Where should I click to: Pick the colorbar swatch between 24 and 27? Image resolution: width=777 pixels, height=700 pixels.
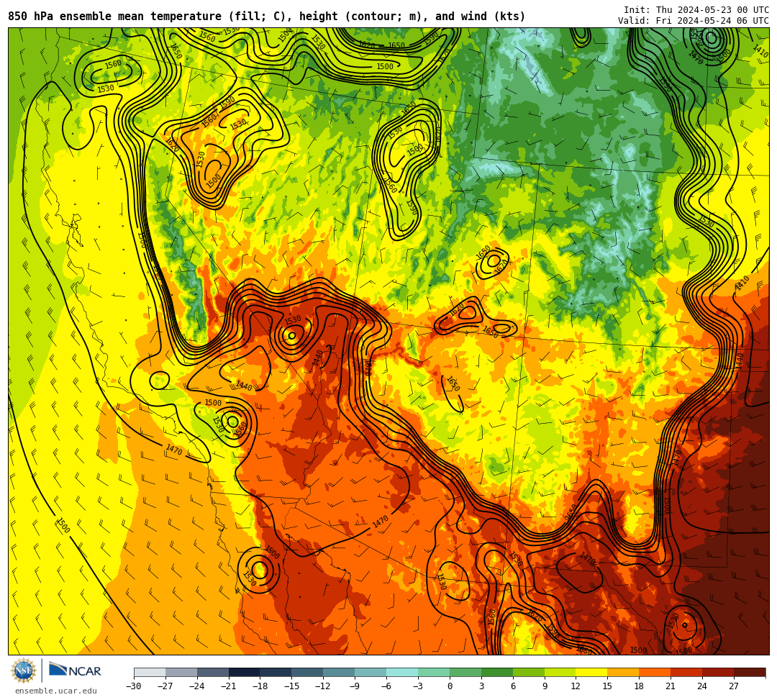click(719, 672)
